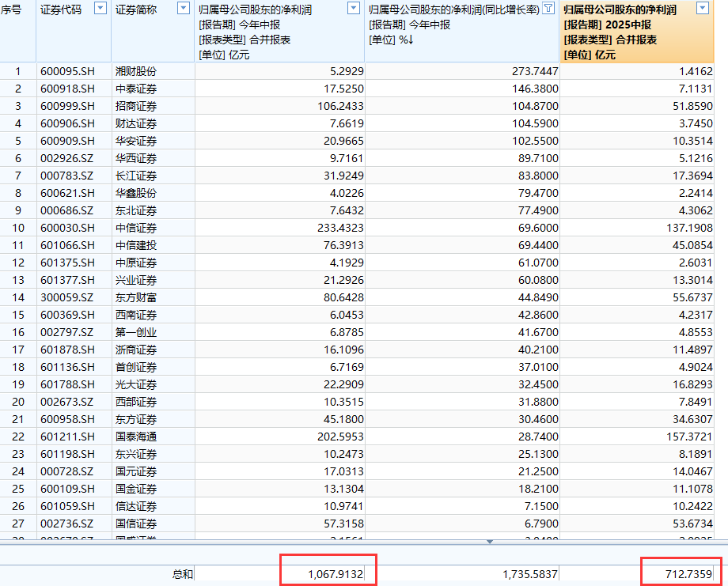The image size is (728, 586).
Task: Click 2025 value 157.3721
Action: point(689,437)
